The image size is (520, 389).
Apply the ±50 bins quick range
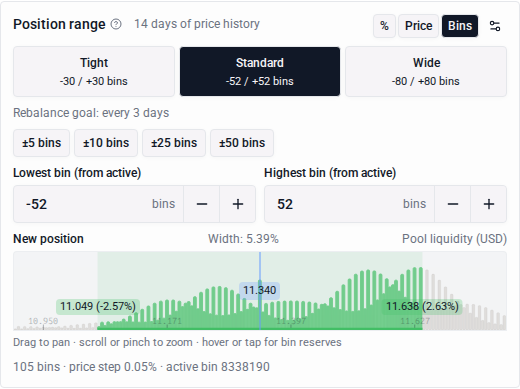click(x=242, y=143)
